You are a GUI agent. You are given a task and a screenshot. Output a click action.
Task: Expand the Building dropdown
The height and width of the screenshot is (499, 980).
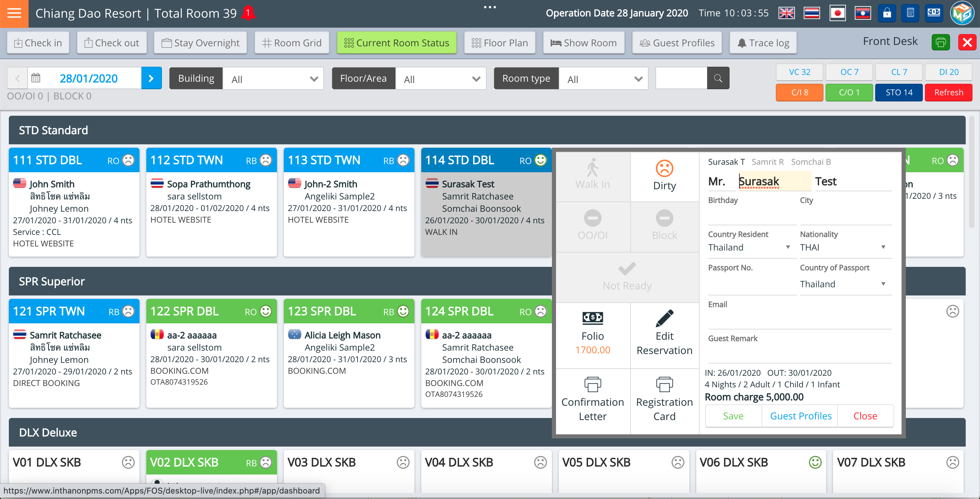point(273,79)
